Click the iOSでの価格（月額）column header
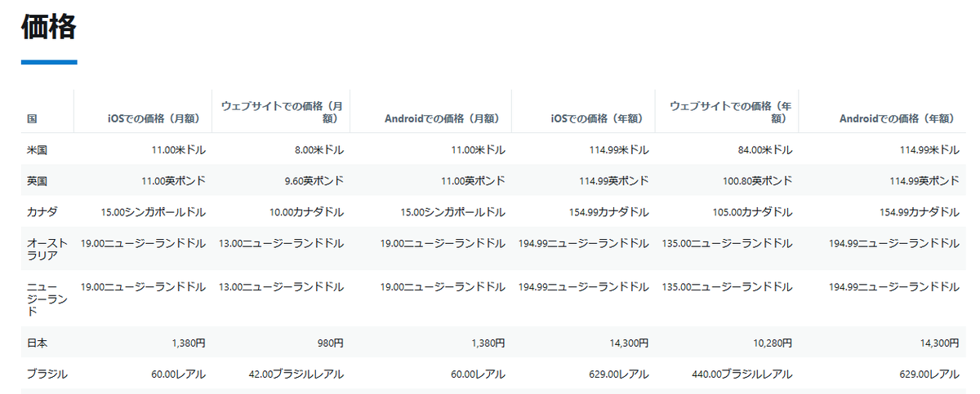 point(156,119)
